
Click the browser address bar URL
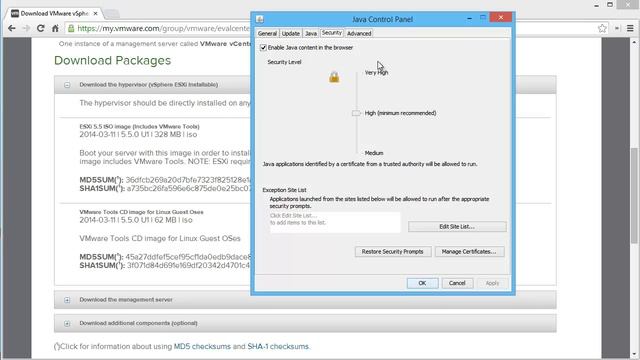[163, 29]
